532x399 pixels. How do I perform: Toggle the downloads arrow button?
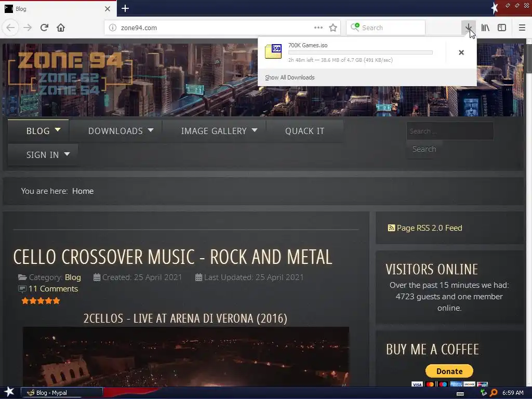pos(468,28)
